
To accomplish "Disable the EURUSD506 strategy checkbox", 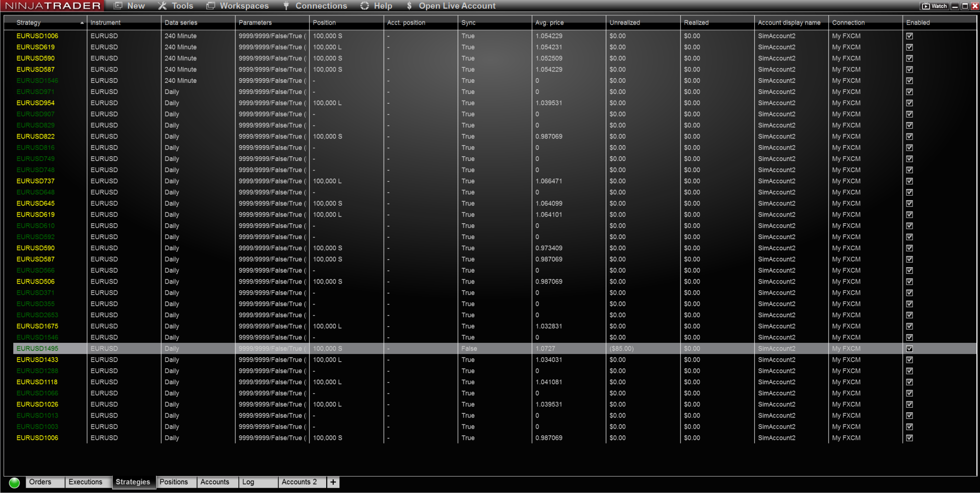I will (910, 282).
